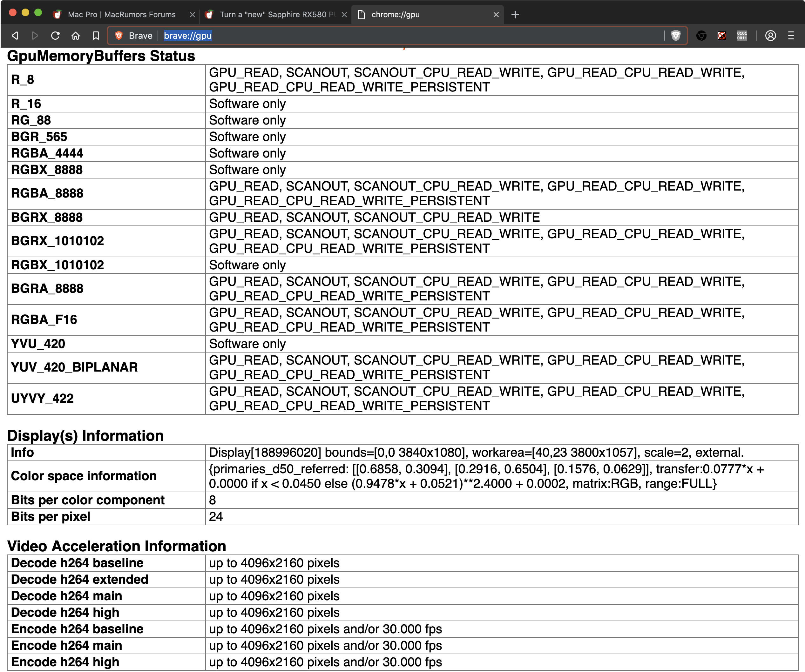805x672 pixels.
Task: Click the Brave site info badge
Action: point(134,36)
